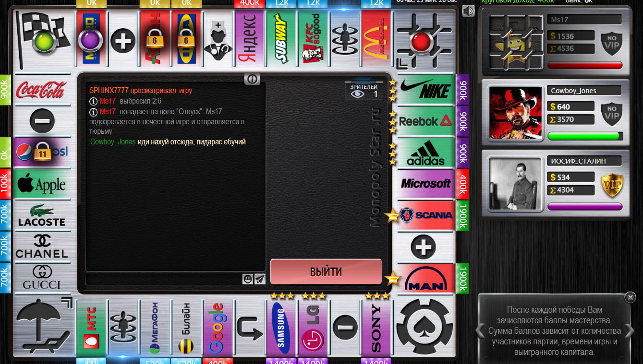Select the Samsung board tile
Image resolution: width=643 pixels, height=364 pixels.
coord(281,328)
